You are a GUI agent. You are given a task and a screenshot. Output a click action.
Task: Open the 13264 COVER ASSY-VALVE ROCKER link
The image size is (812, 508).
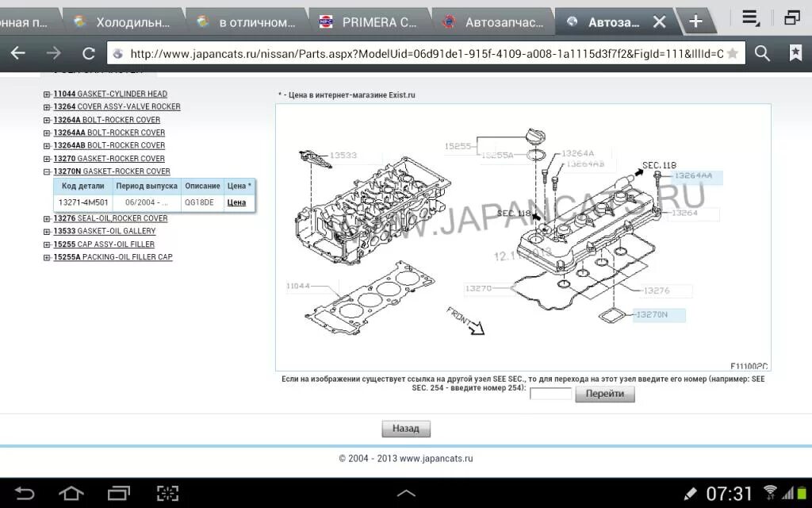tap(117, 107)
